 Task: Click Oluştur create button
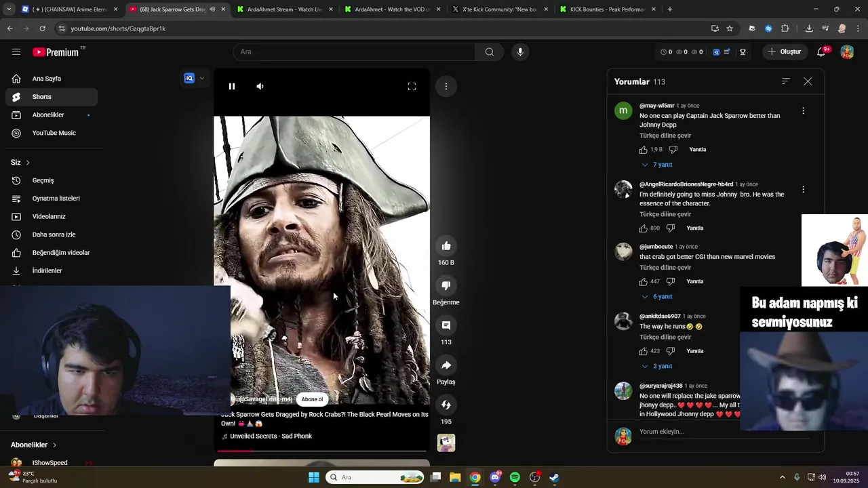785,52
